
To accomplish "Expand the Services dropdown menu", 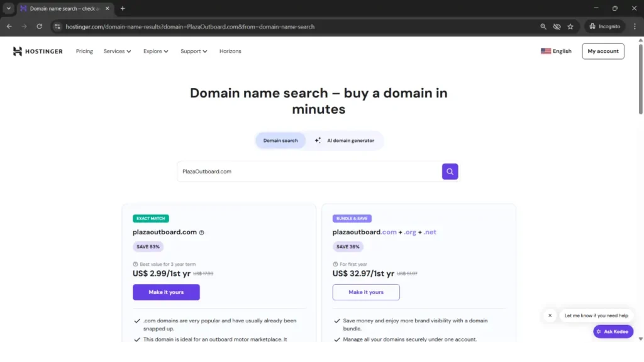I will click(x=117, y=52).
